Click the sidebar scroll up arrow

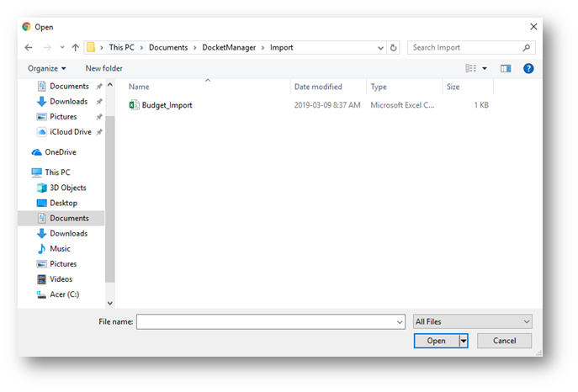coord(110,85)
